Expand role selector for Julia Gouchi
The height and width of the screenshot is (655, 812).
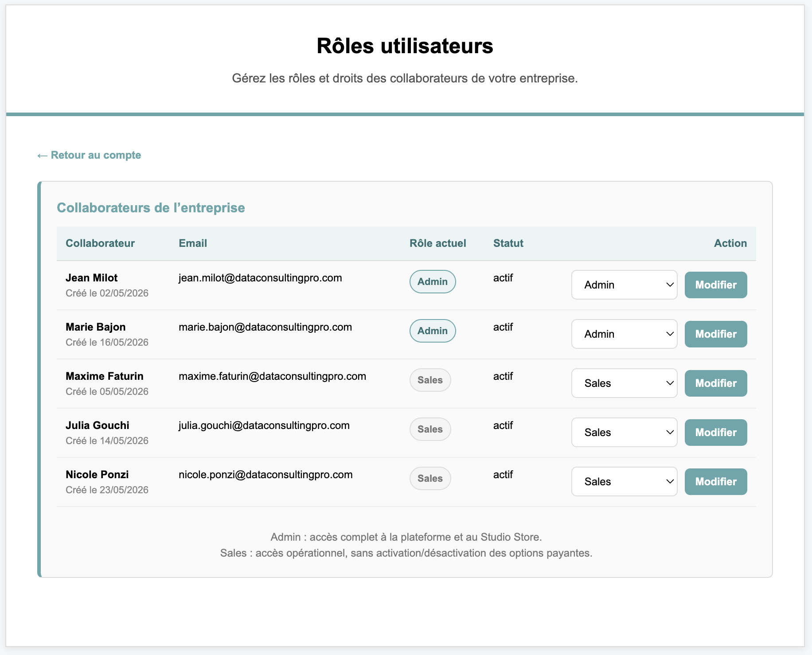coord(624,433)
